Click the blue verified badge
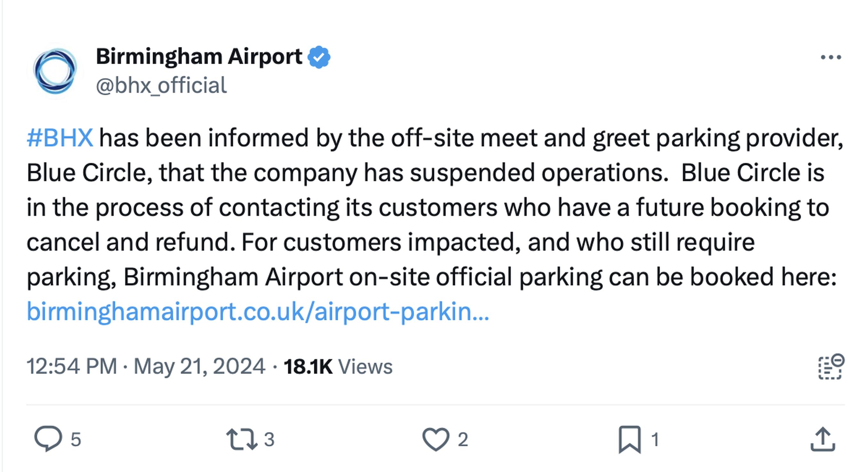The height and width of the screenshot is (472, 868). coord(319,57)
